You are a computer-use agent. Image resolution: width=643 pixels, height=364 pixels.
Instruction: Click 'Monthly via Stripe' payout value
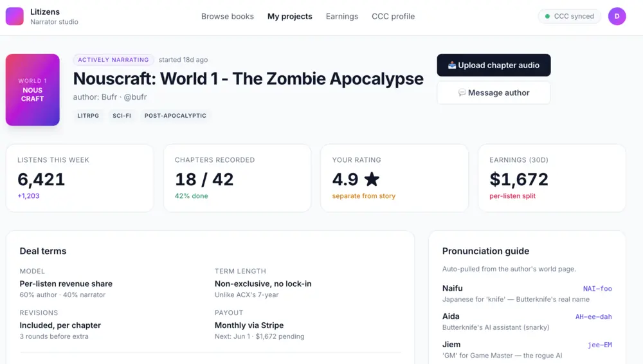click(x=249, y=325)
